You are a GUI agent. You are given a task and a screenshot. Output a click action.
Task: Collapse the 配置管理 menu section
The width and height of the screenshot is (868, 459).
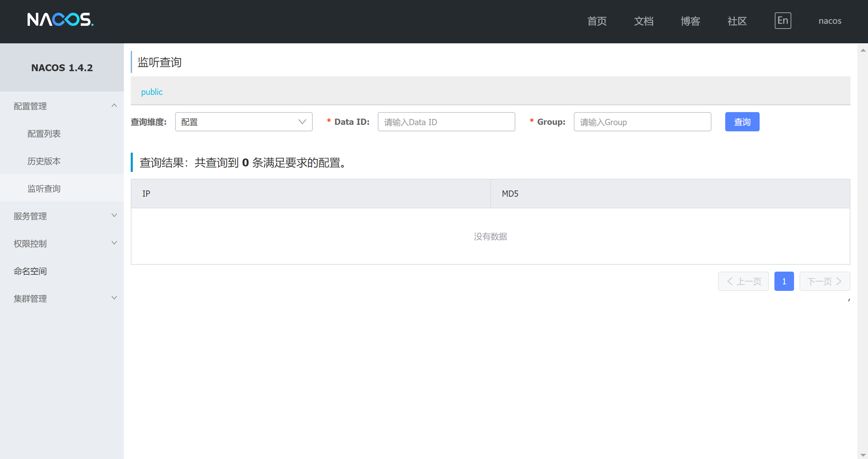click(62, 106)
